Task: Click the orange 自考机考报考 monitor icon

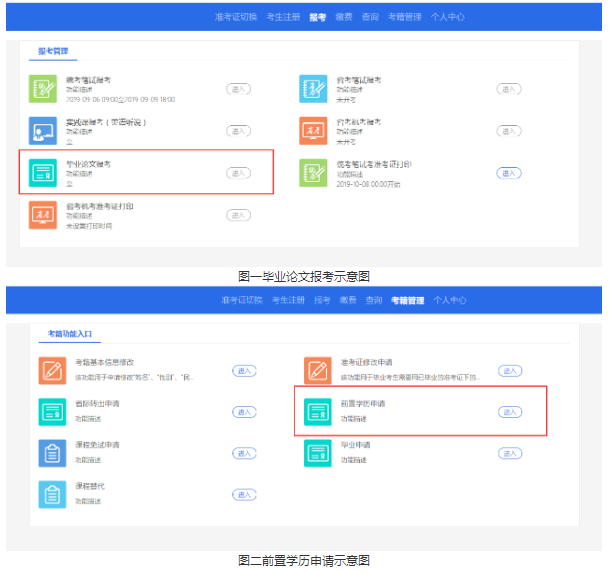Action: 313,131
